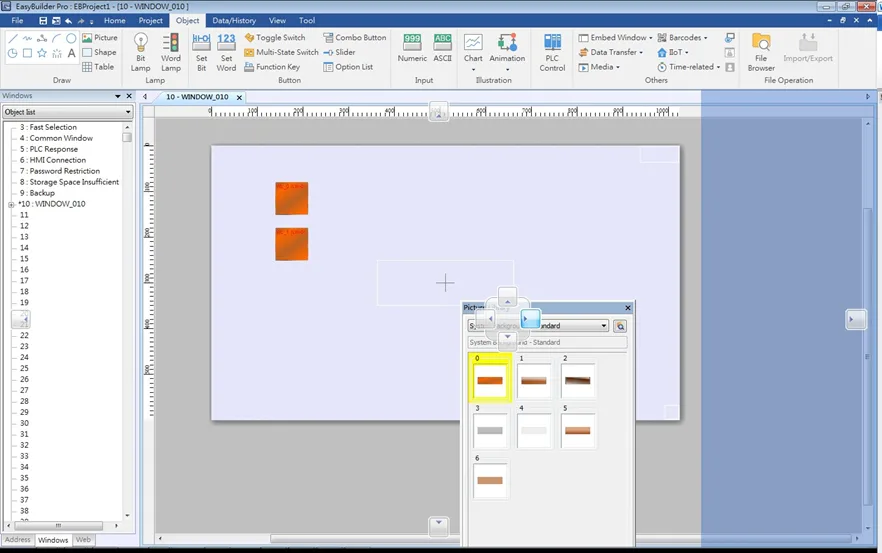Insert a Set Word object
882x553 pixels.
pos(226,52)
